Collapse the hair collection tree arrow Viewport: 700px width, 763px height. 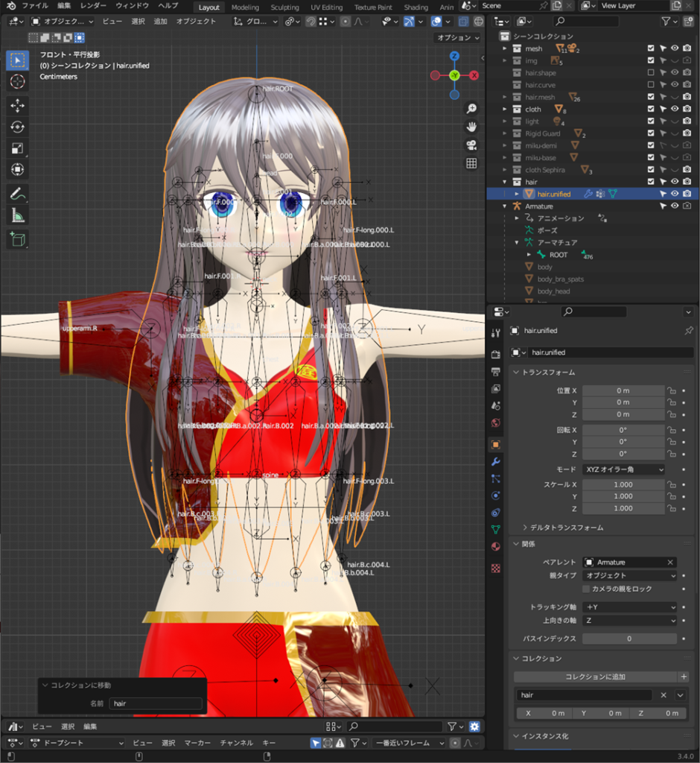504,182
